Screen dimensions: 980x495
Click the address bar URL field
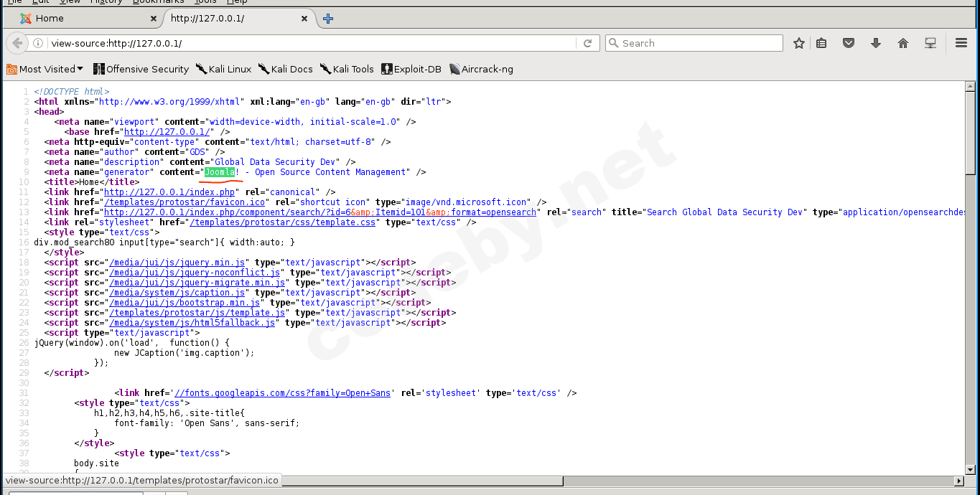tap(312, 43)
